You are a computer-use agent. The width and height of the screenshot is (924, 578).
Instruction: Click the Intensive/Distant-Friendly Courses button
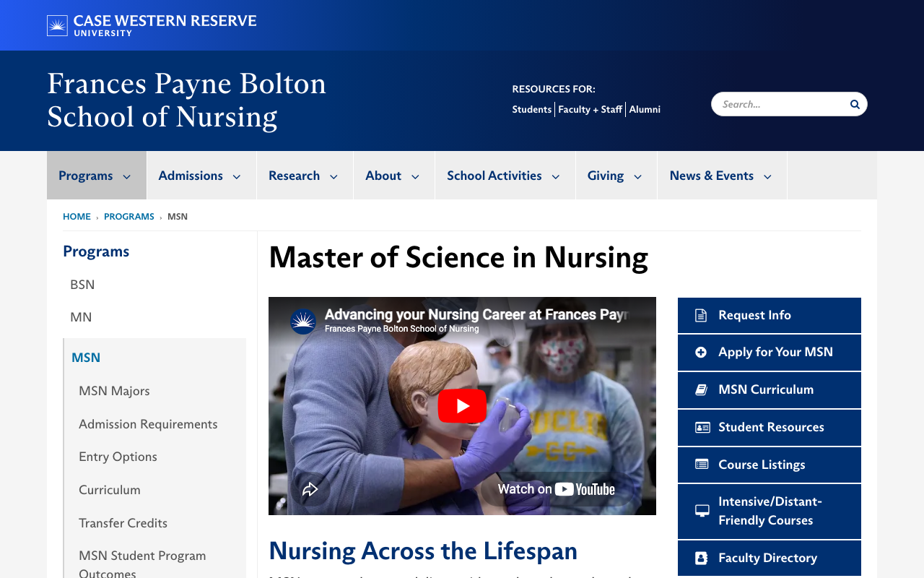pos(770,511)
